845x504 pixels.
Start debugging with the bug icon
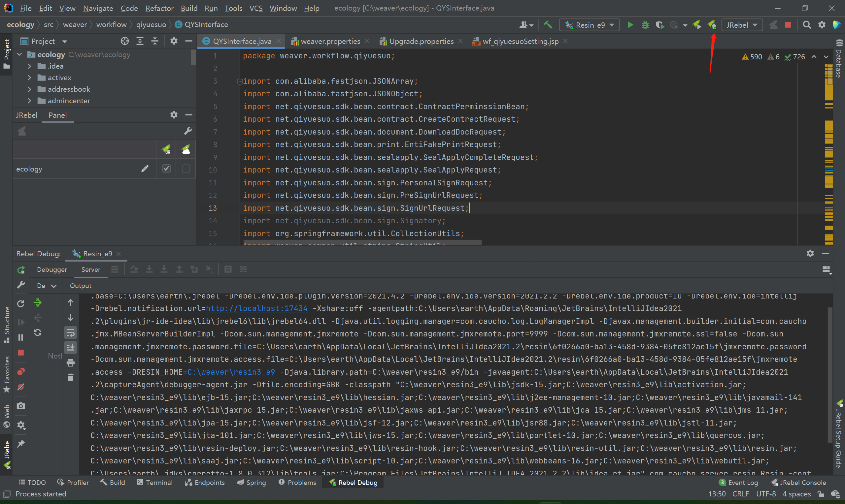click(x=645, y=25)
